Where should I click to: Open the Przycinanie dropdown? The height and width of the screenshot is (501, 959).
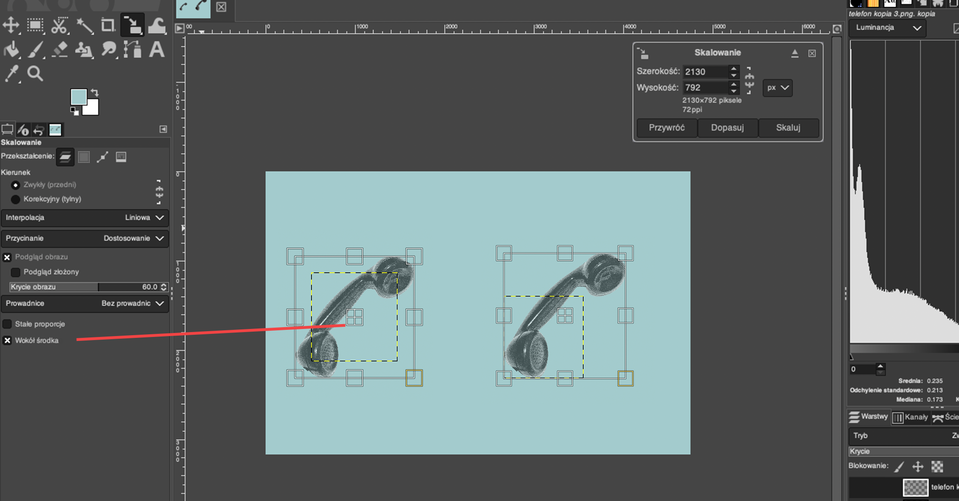[84, 239]
